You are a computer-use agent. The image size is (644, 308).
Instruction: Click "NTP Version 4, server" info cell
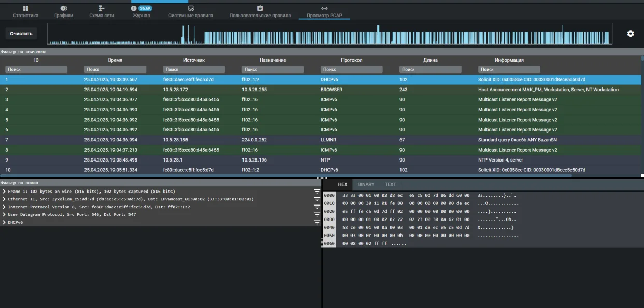point(500,160)
